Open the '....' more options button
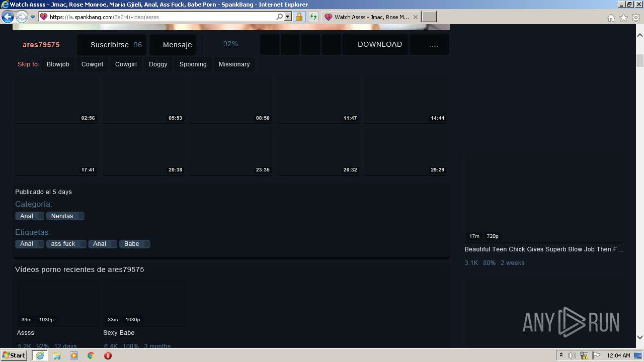This screenshot has height=362, width=644. [429, 44]
